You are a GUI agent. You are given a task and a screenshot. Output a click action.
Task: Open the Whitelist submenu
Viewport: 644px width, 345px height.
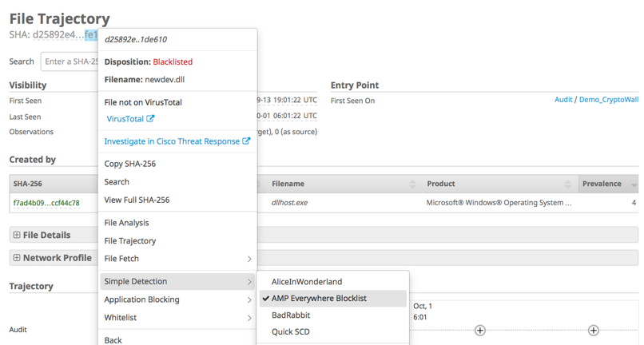click(x=177, y=318)
